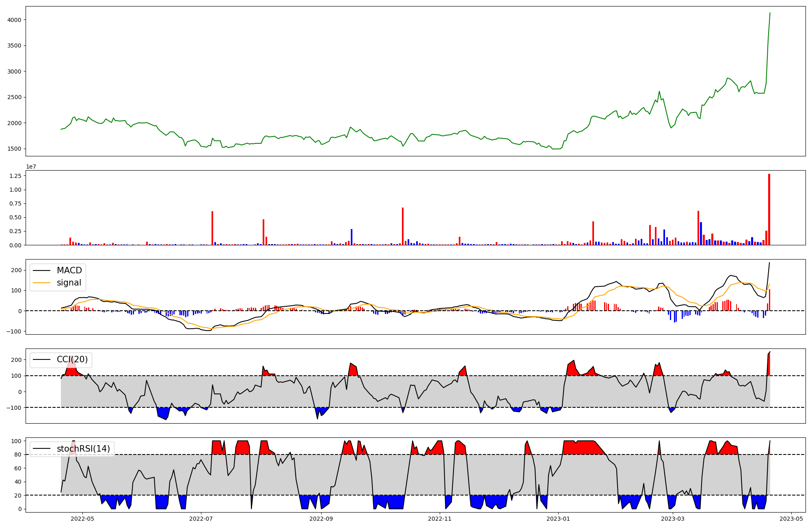Click the 1.00 volume axis tick

[15, 190]
